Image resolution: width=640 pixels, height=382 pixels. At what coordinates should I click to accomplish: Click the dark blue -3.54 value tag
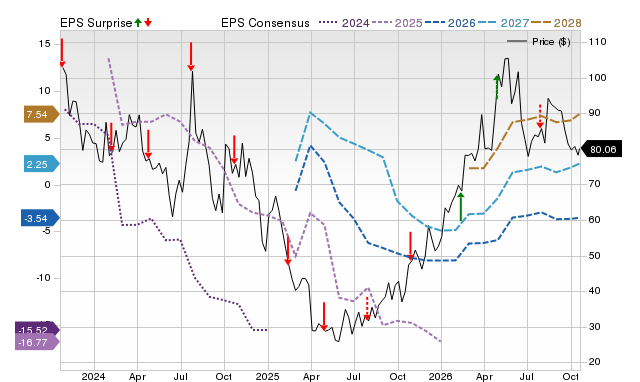(40, 218)
